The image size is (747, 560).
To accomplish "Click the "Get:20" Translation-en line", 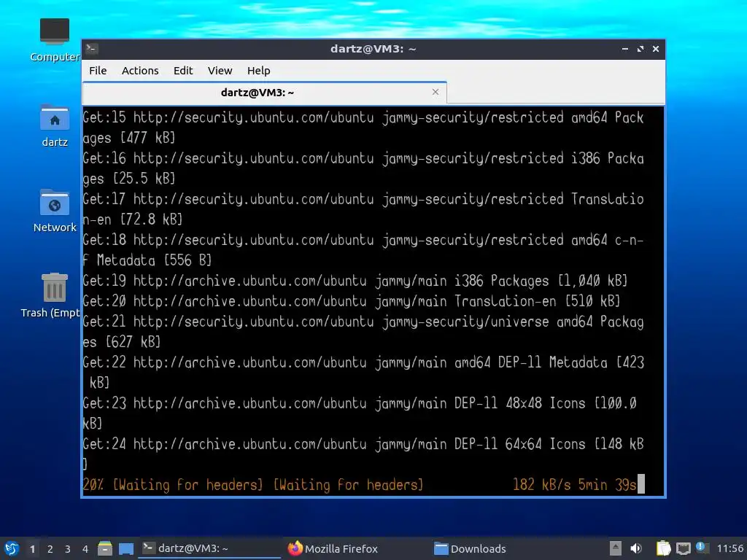I will tap(352, 301).
